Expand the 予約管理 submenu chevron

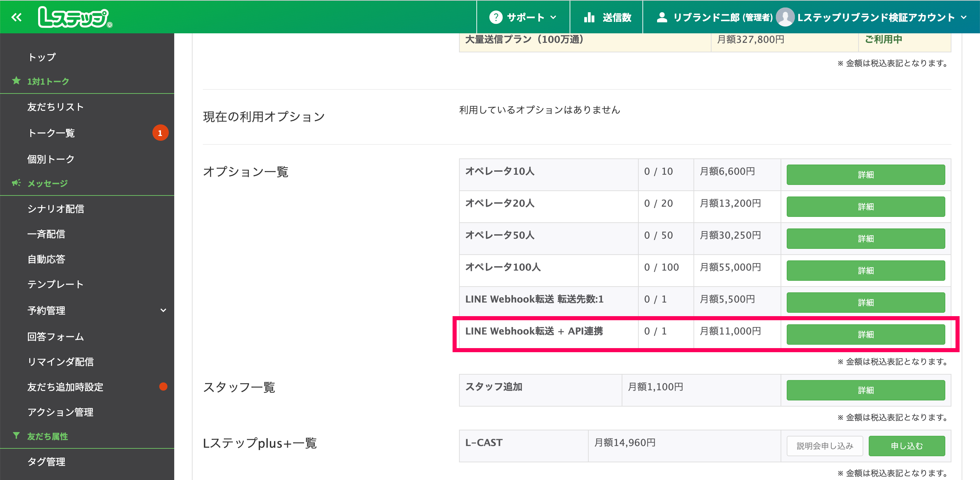coord(163,310)
